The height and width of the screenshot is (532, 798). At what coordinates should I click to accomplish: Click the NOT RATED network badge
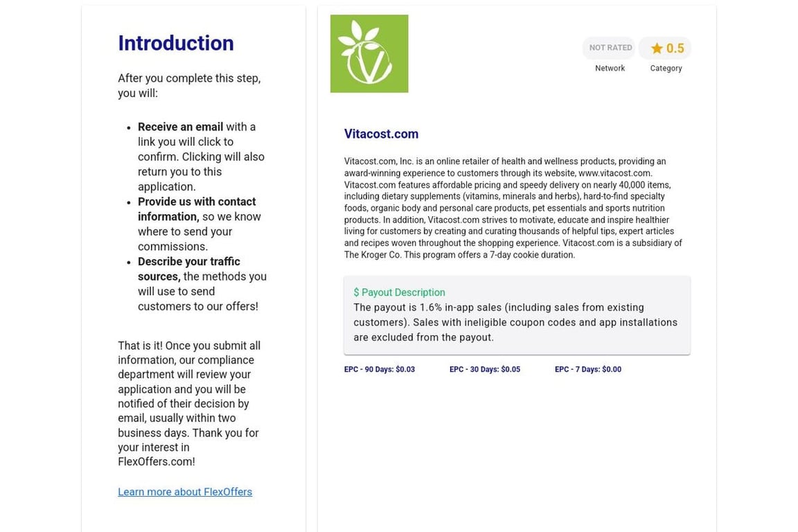point(610,48)
